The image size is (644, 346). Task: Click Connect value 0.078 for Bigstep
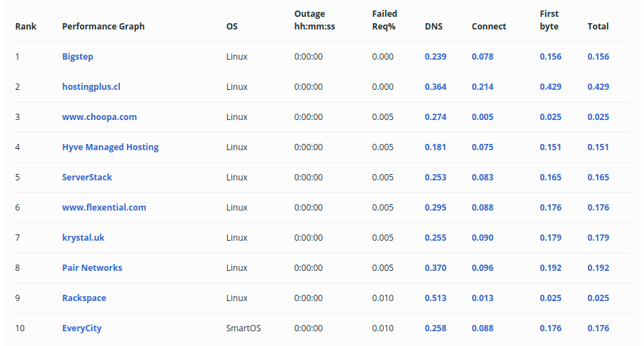click(x=483, y=57)
